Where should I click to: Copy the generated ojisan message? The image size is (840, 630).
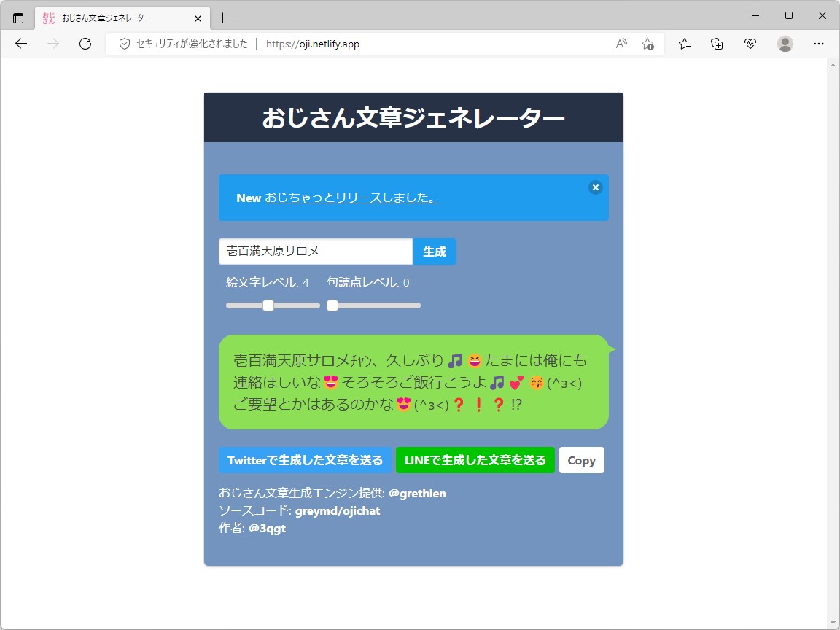click(581, 460)
